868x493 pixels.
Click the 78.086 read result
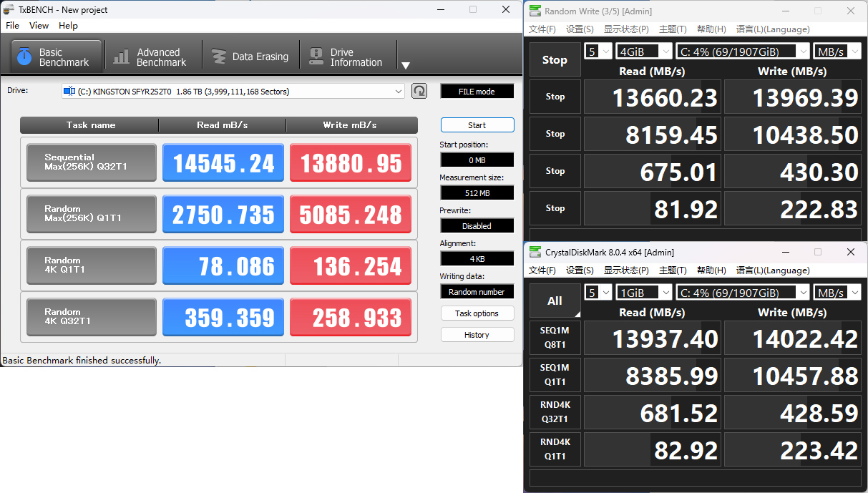(x=223, y=265)
